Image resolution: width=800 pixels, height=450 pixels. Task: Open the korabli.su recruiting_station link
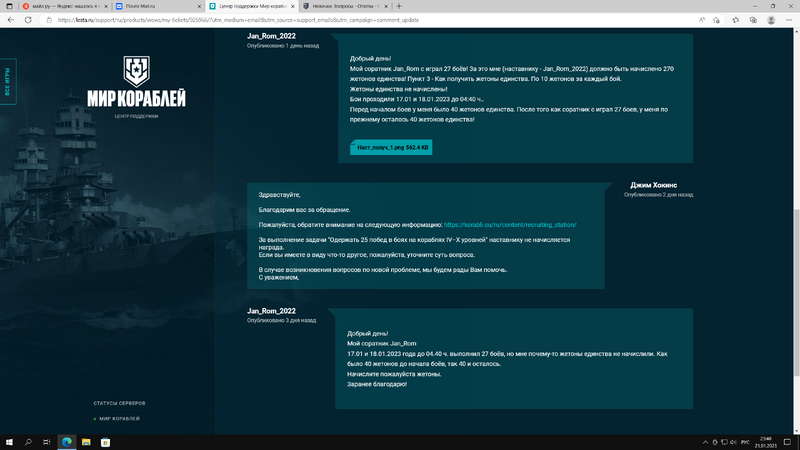click(510, 225)
